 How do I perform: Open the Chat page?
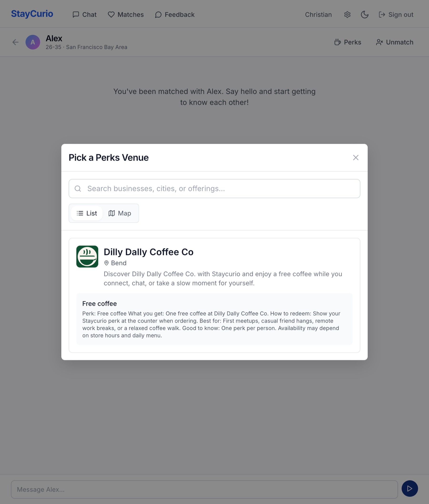coord(85,15)
